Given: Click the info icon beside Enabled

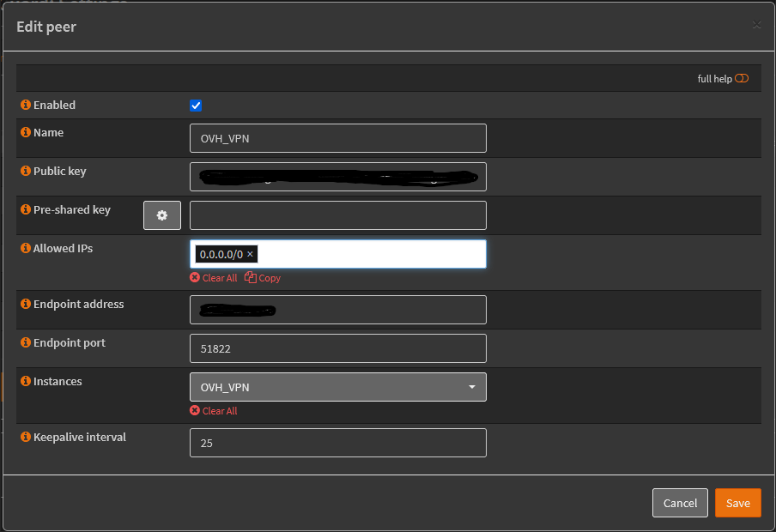Looking at the screenshot, I should point(26,106).
